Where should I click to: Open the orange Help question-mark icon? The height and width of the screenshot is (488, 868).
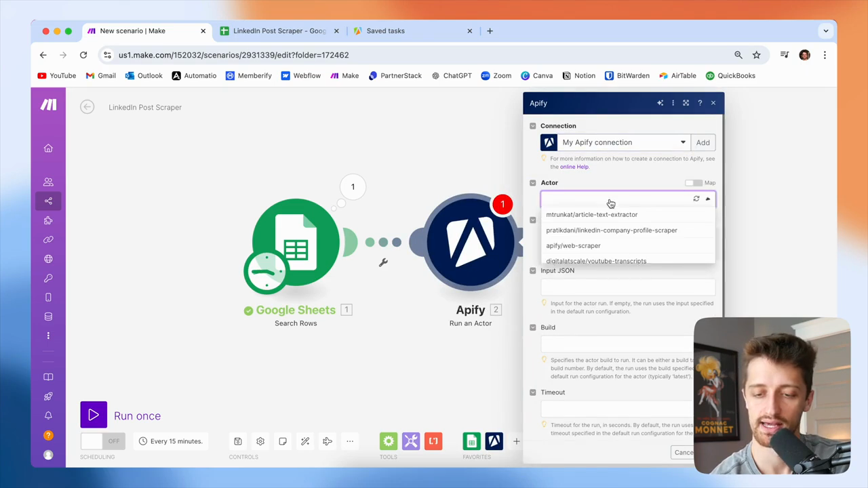[48, 435]
